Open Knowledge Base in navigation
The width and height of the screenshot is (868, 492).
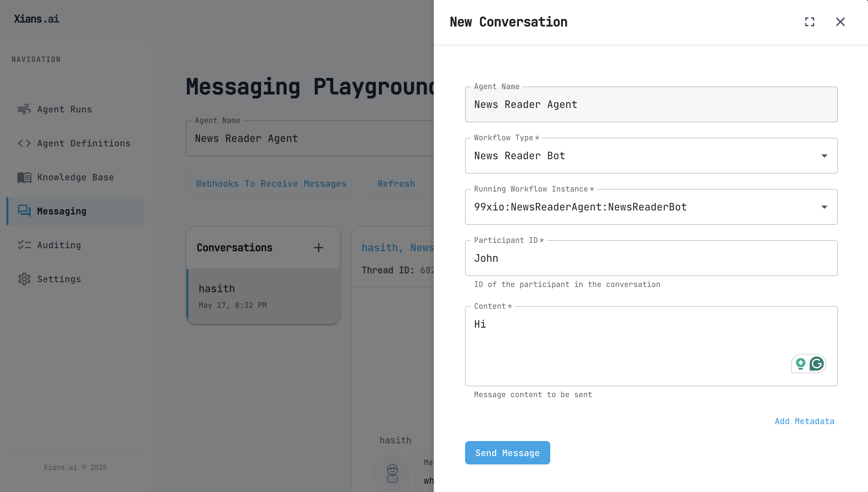click(75, 177)
